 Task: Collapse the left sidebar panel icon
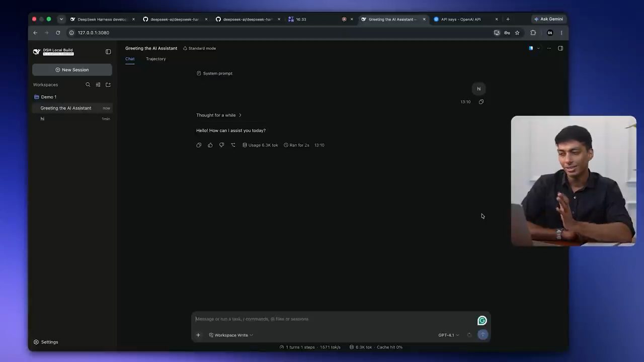coord(108,51)
